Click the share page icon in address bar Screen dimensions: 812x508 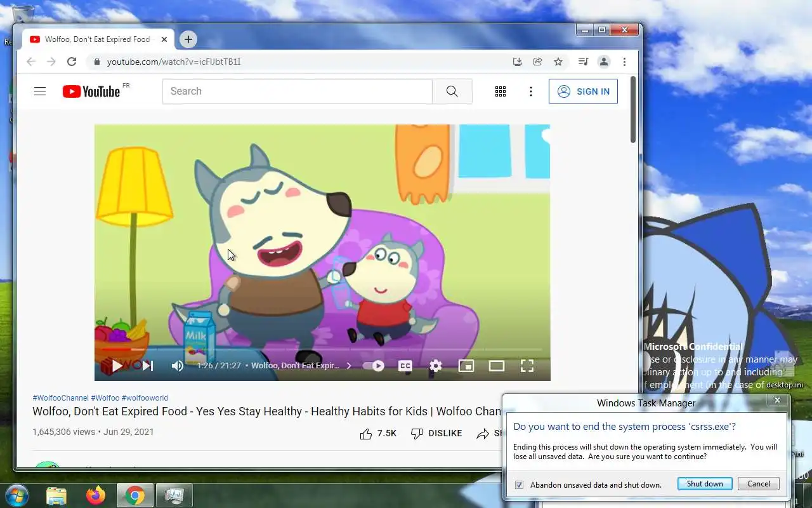(x=538, y=62)
